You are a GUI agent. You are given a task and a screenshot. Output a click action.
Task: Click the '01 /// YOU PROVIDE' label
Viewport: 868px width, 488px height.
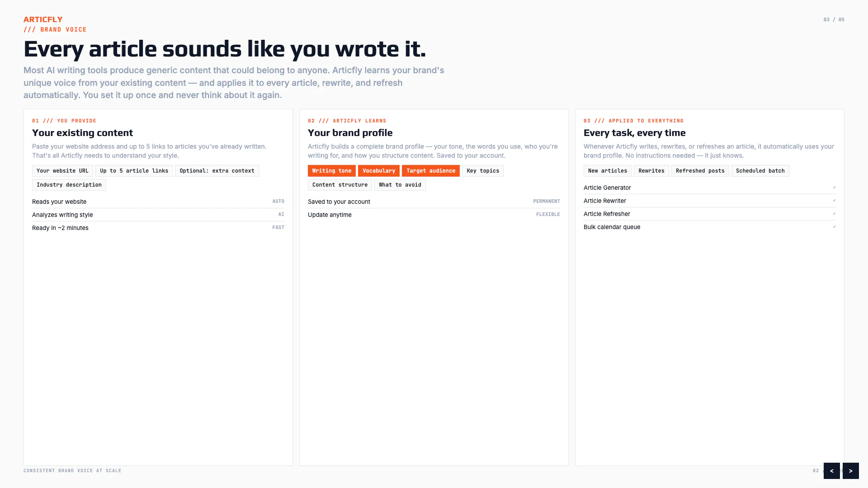pyautogui.click(x=64, y=121)
